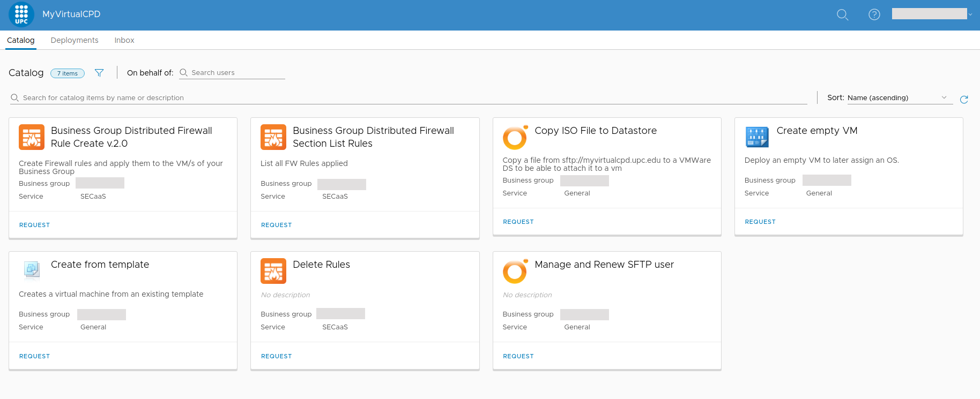Request Business Group Firewall Rule Create v.2.0
This screenshot has width=980, height=399.
(34, 225)
